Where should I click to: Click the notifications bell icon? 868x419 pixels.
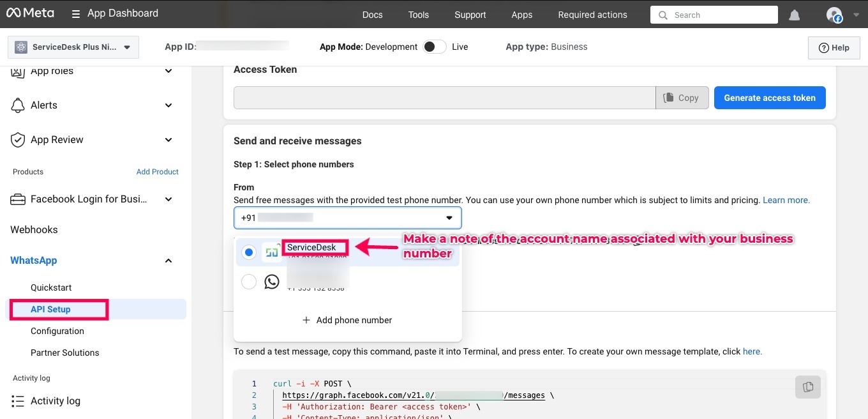pyautogui.click(x=794, y=15)
